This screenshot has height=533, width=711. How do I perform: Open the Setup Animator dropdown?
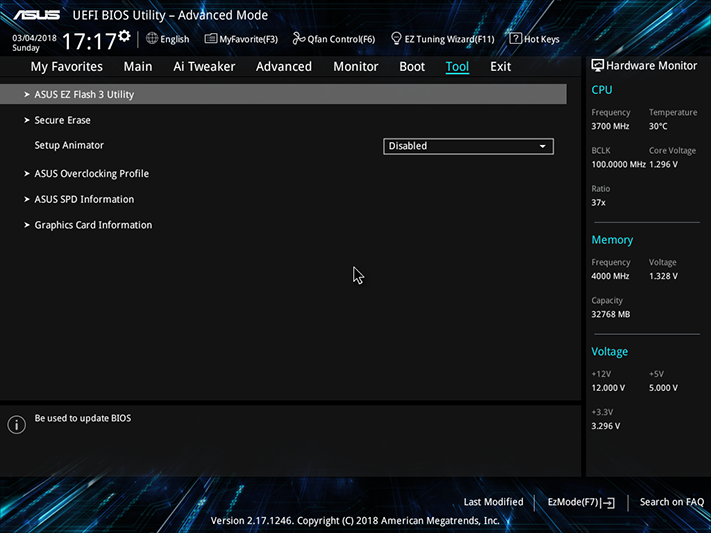click(468, 146)
